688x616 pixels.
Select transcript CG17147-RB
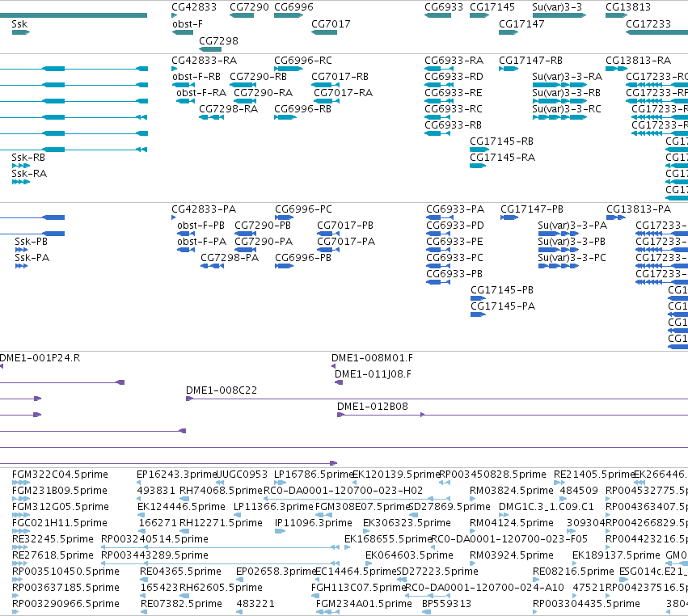[x=509, y=69]
